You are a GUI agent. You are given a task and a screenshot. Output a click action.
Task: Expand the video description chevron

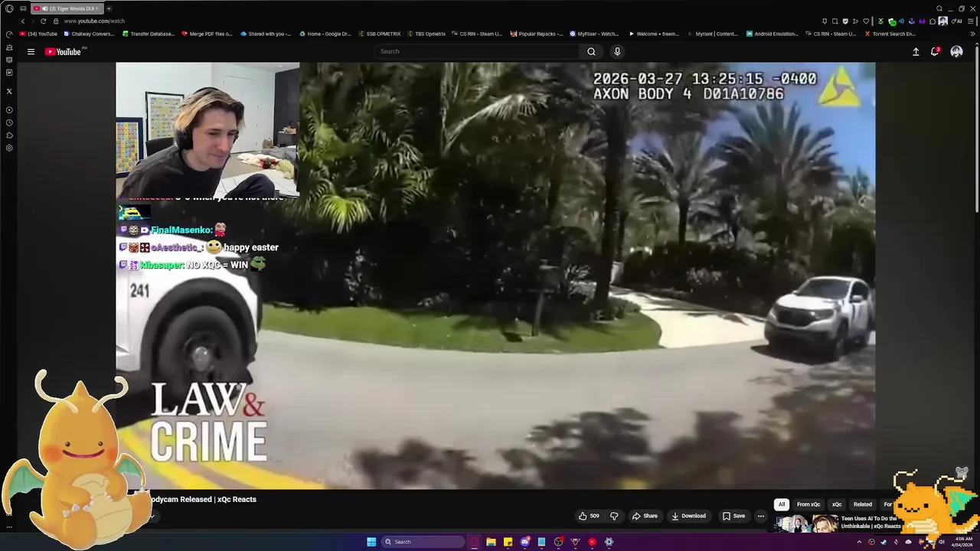(x=152, y=516)
